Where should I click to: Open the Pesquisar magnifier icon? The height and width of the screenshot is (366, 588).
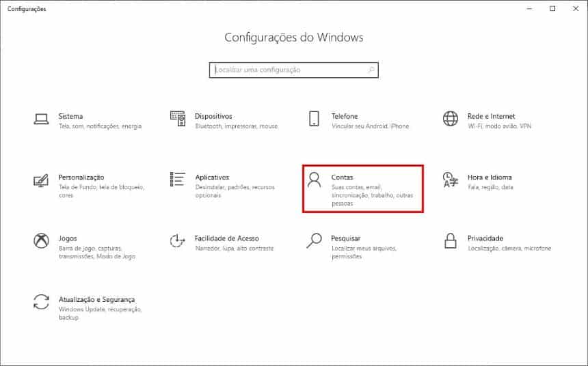pyautogui.click(x=315, y=240)
